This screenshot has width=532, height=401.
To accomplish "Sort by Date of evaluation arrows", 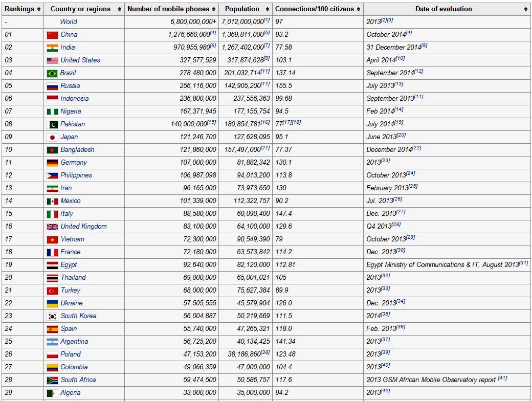I will tap(525, 9).
